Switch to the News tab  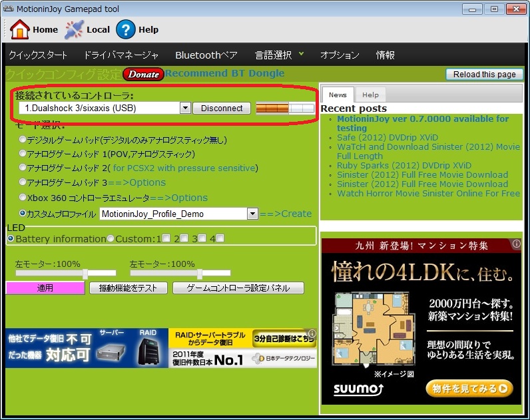pos(338,95)
